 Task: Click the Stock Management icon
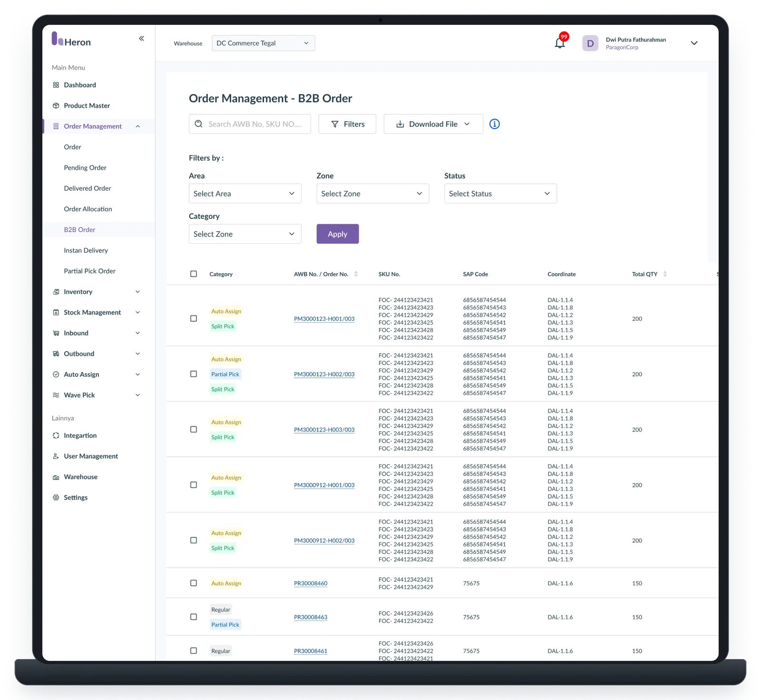click(x=56, y=313)
